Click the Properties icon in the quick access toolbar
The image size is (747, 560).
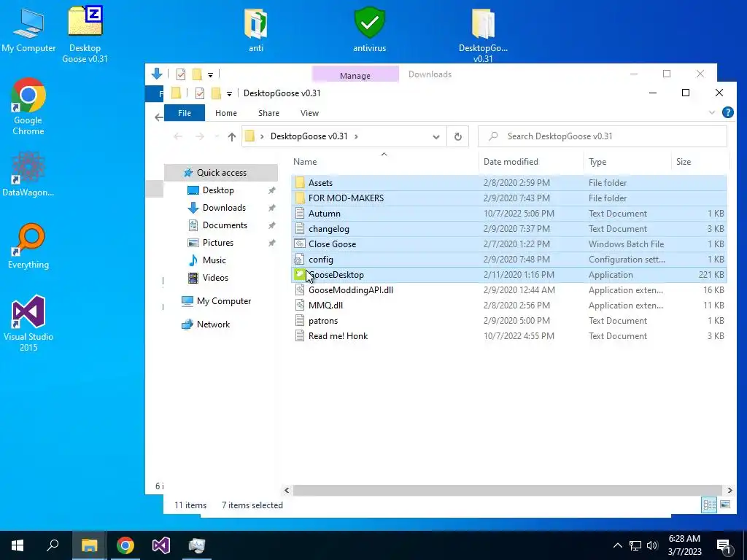click(x=200, y=93)
